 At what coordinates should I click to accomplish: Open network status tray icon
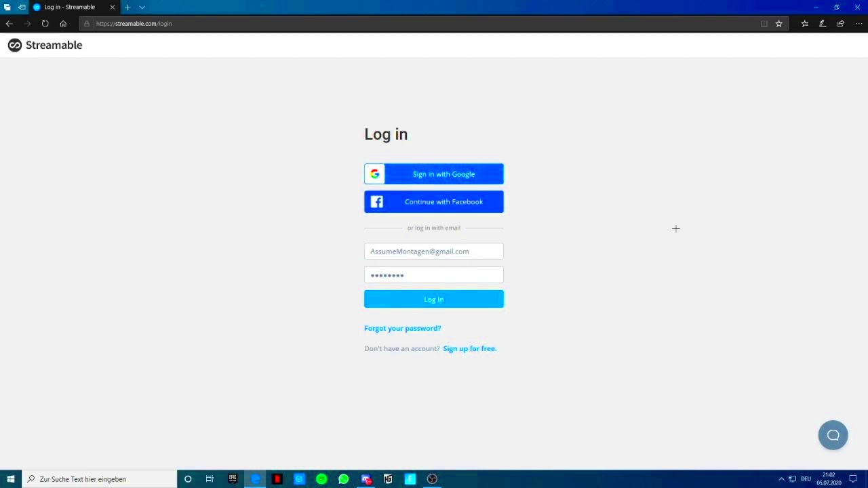pyautogui.click(x=792, y=479)
